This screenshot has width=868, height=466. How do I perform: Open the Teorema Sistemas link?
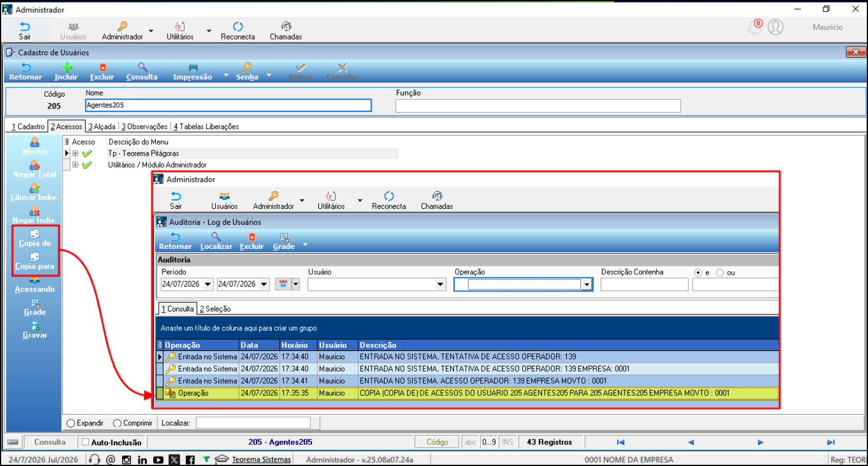coord(261,460)
